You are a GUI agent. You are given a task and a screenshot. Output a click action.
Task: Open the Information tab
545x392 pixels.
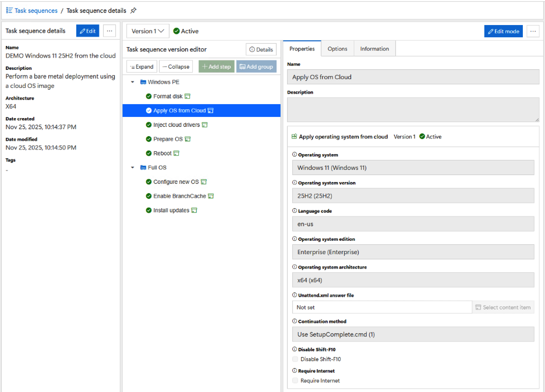tap(374, 49)
